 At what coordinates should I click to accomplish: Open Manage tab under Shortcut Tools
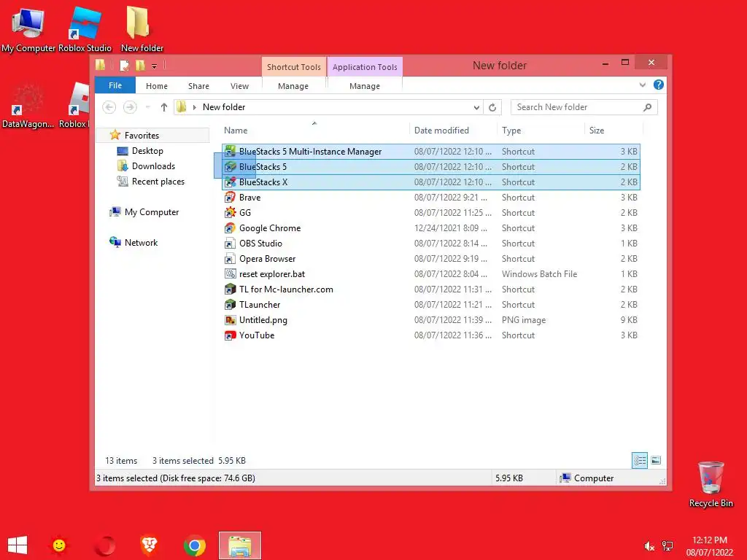click(293, 86)
